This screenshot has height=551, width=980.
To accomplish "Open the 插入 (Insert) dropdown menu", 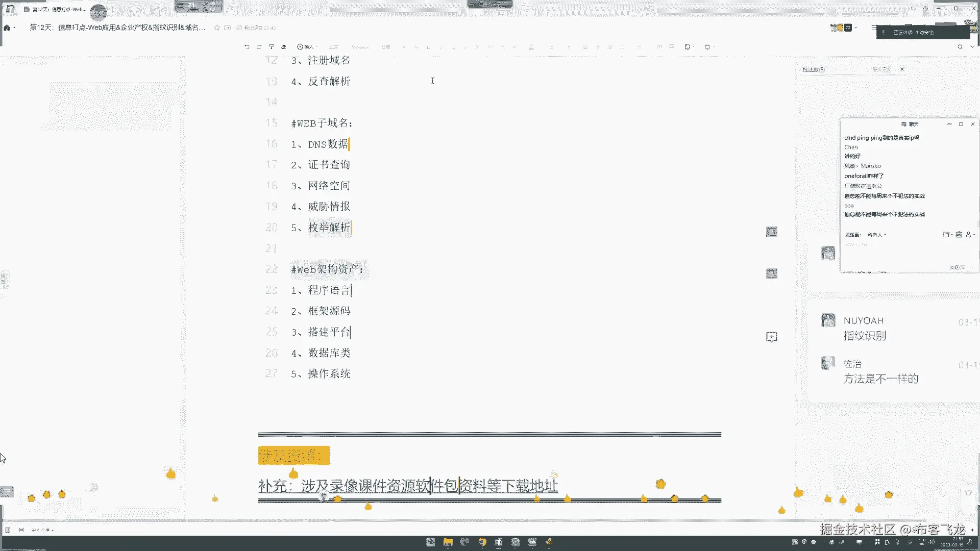I will (x=307, y=47).
